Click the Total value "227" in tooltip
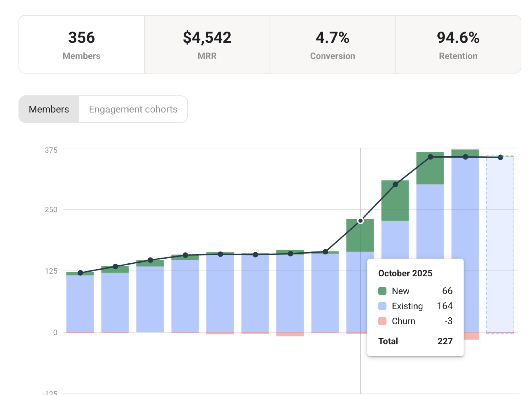Image resolution: width=532 pixels, height=395 pixels. [x=445, y=341]
